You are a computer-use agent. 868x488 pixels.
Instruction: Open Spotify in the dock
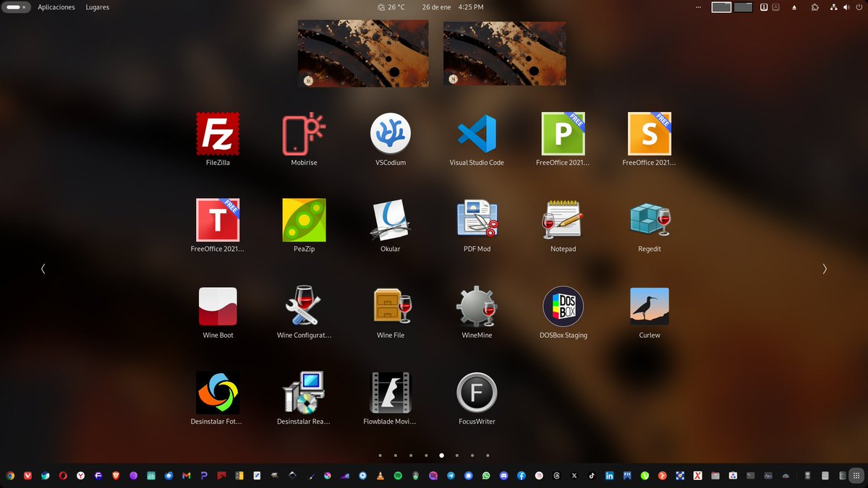tap(398, 476)
